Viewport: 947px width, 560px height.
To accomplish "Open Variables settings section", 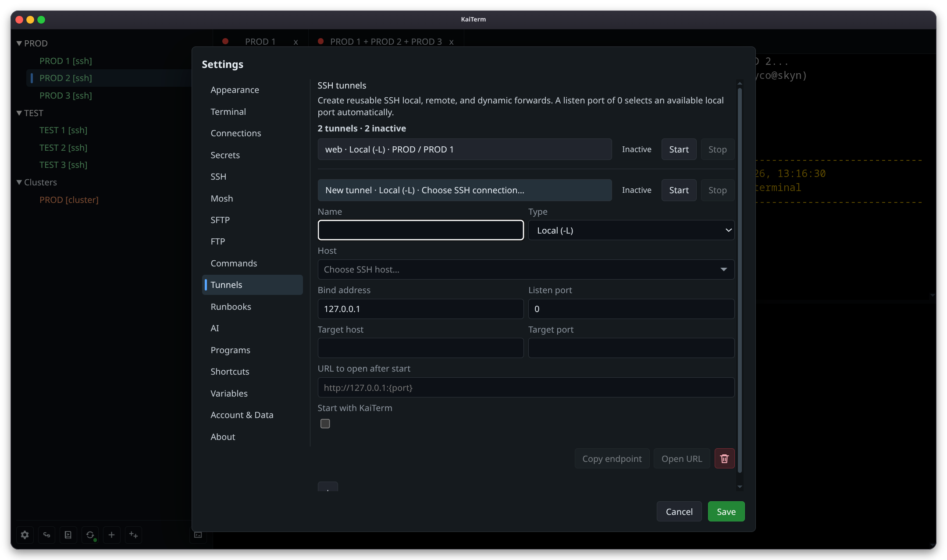I will [253, 393].
